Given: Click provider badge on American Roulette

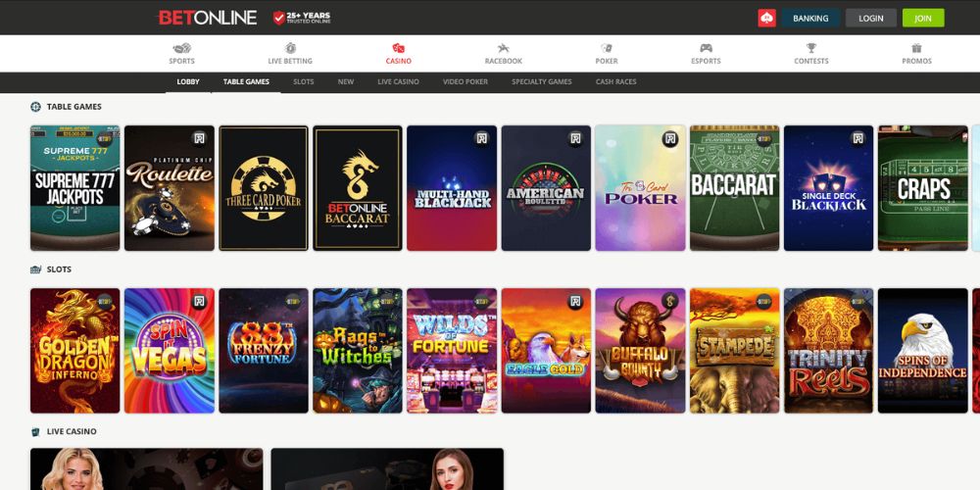Looking at the screenshot, I should 575,139.
